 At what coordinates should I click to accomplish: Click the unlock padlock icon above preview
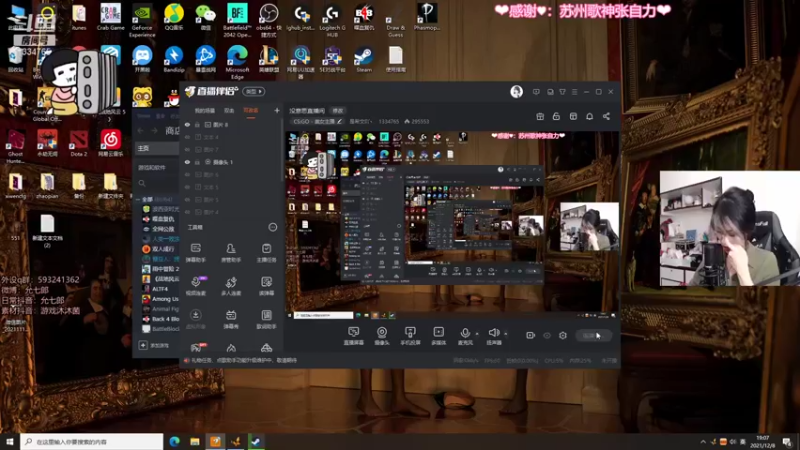[x=556, y=116]
